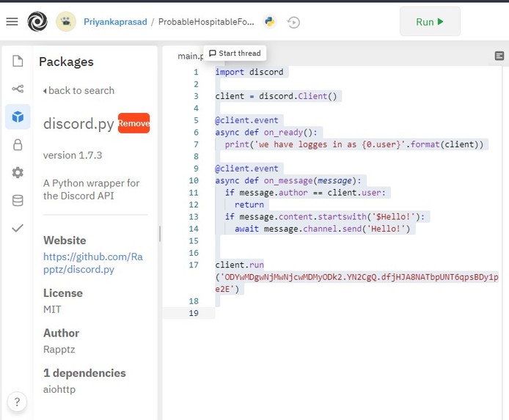
Task: Open the Settings gear icon
Action: point(18,172)
